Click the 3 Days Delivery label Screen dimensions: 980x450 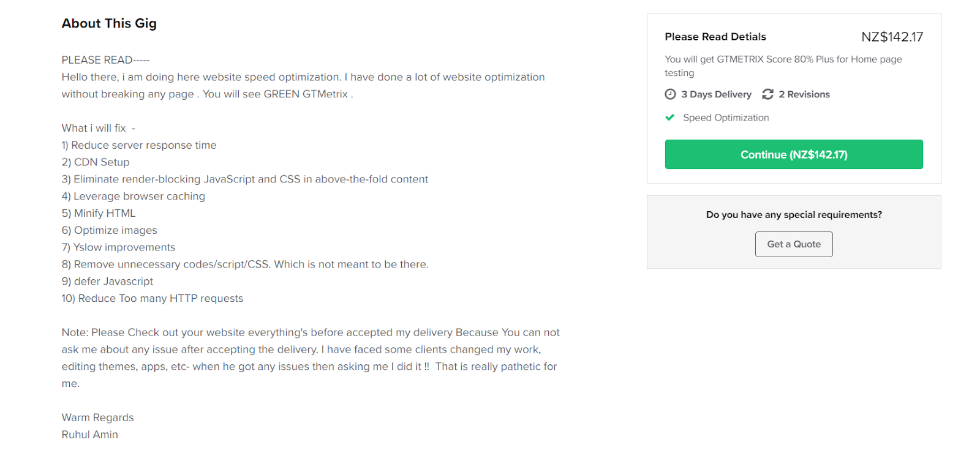pos(716,94)
